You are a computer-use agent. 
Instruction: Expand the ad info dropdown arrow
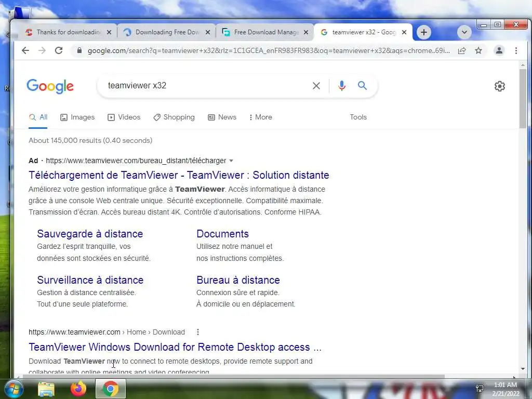point(231,161)
